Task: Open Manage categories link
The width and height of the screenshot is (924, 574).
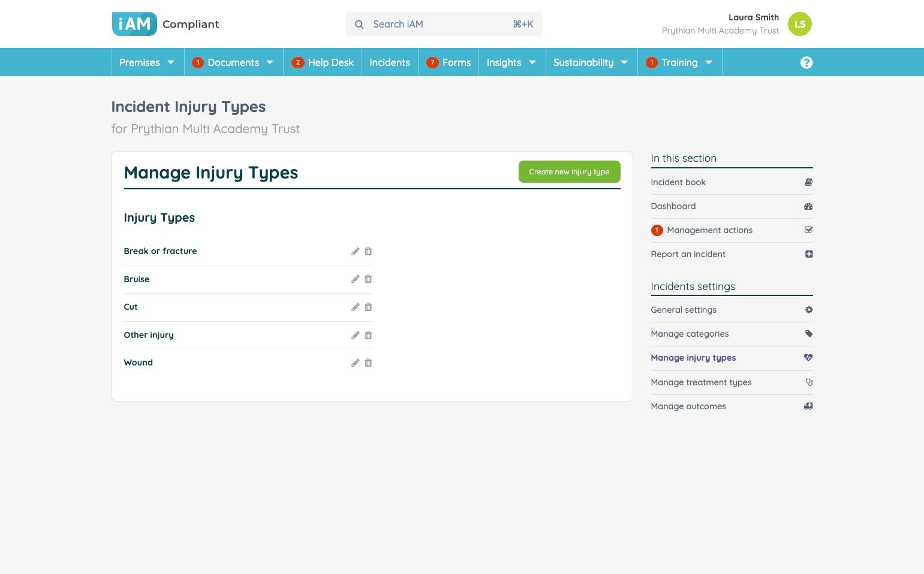Action: [690, 334]
